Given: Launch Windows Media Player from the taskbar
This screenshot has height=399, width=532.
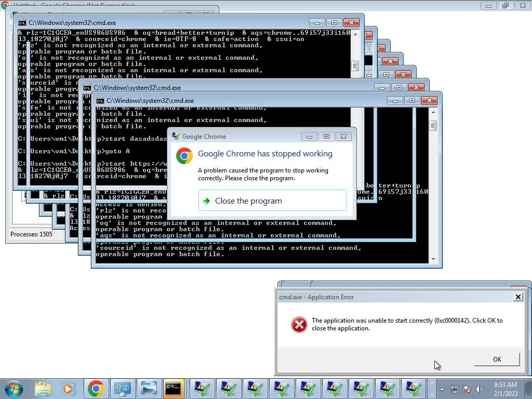Looking at the screenshot, I should pos(68,389).
